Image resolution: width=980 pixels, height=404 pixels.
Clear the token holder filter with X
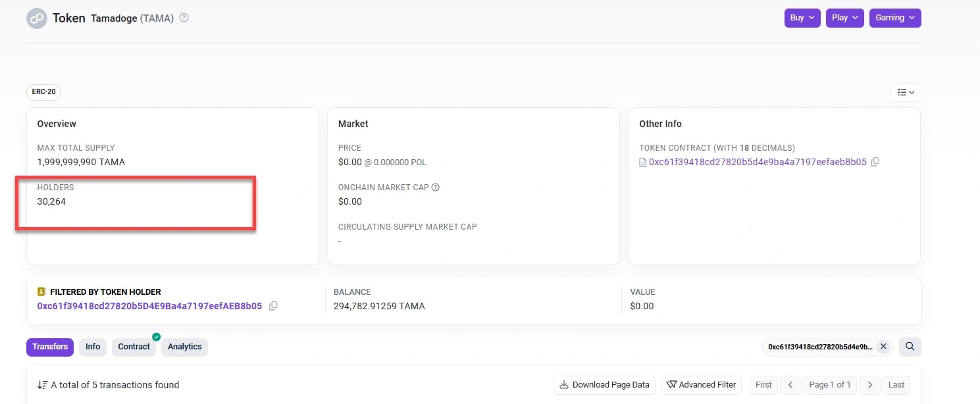[x=884, y=346]
